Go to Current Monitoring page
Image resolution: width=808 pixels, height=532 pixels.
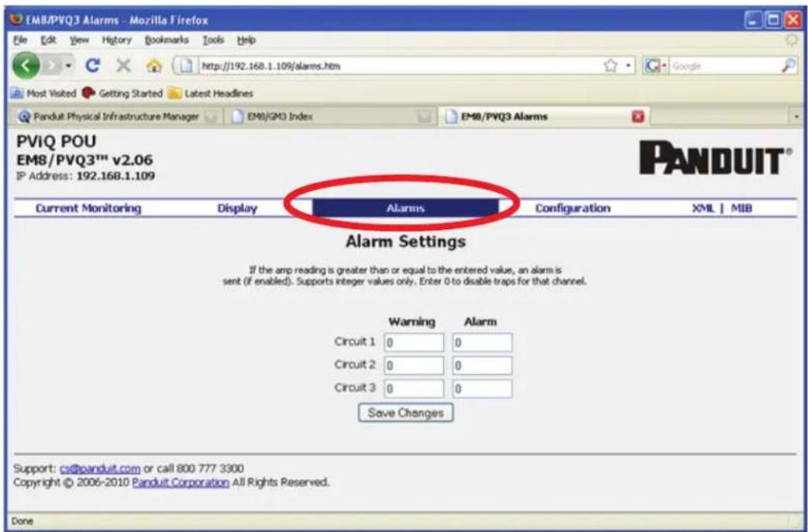tap(88, 208)
